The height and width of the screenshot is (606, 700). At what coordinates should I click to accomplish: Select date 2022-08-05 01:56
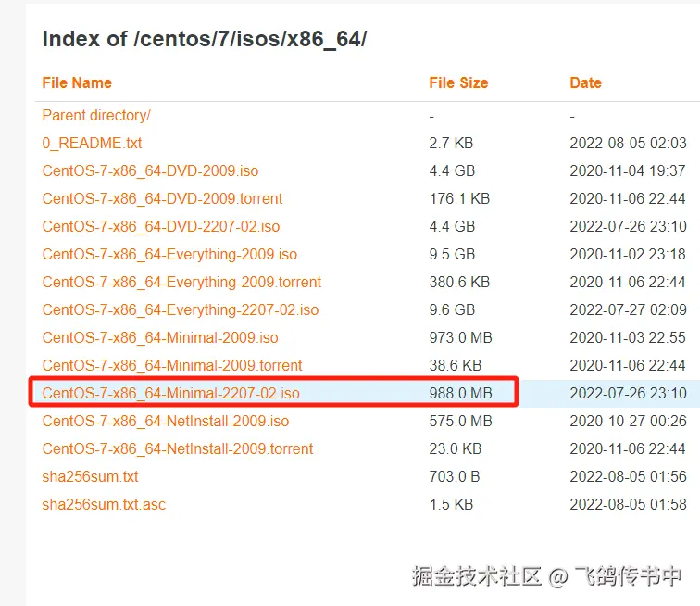coord(628,476)
